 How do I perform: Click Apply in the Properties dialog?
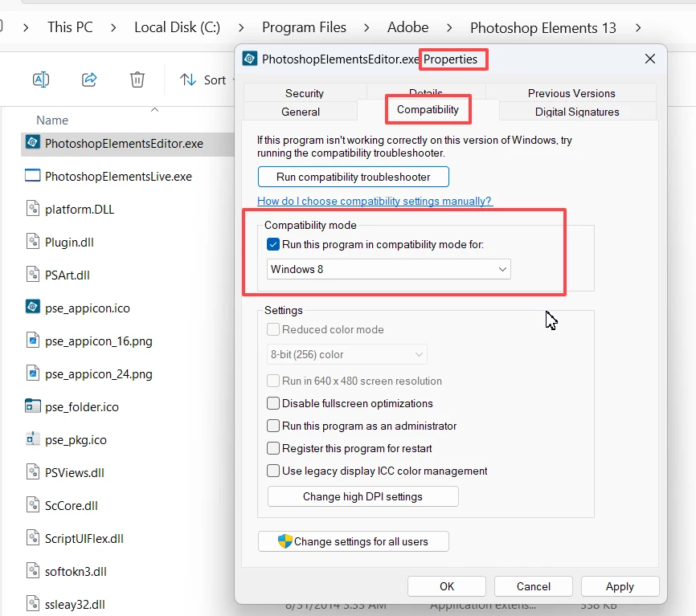click(x=620, y=586)
